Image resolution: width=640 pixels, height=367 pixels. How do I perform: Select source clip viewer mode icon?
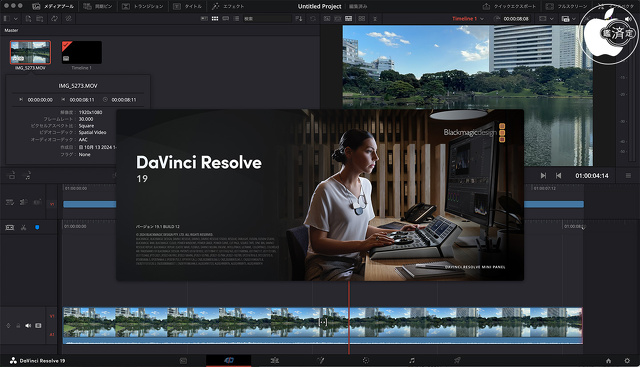click(327, 19)
